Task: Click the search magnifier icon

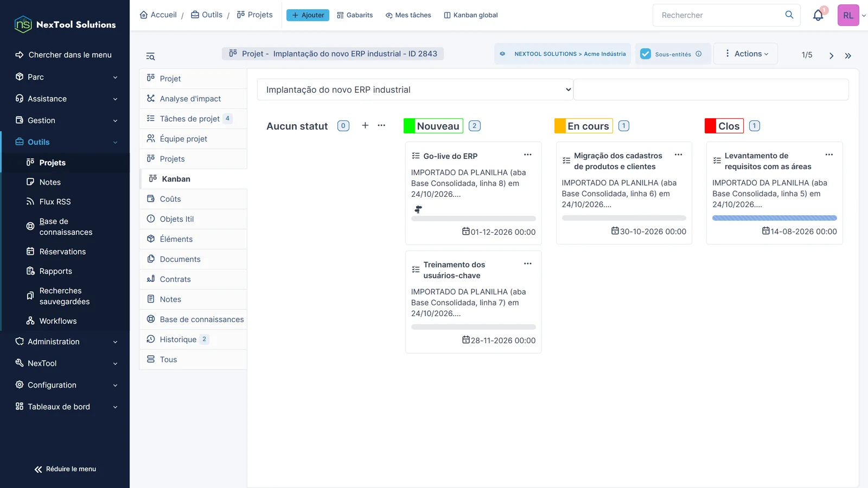Action: click(789, 15)
